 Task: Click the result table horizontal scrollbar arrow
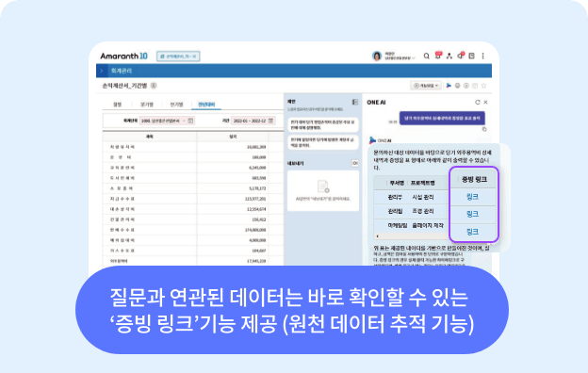point(377,236)
